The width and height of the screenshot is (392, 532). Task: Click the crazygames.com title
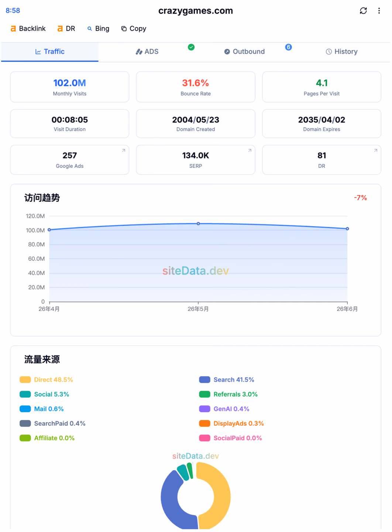click(x=196, y=11)
